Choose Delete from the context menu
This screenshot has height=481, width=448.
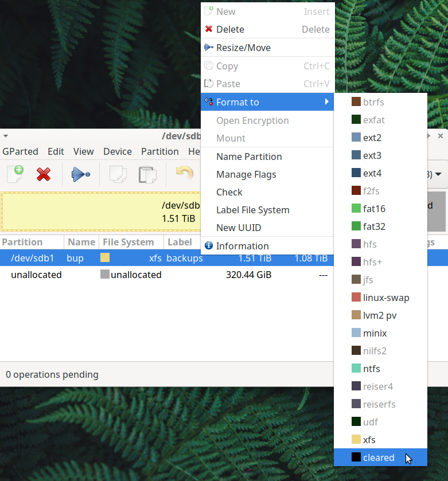pos(267,29)
